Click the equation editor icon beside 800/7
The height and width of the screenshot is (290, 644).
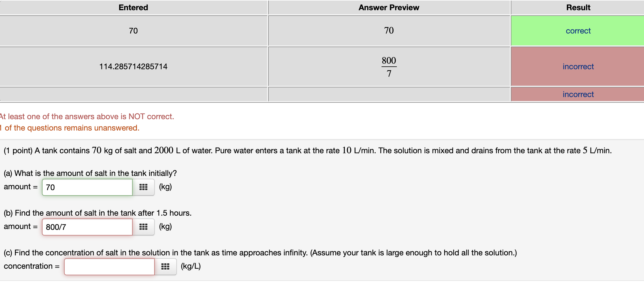pyautogui.click(x=143, y=227)
